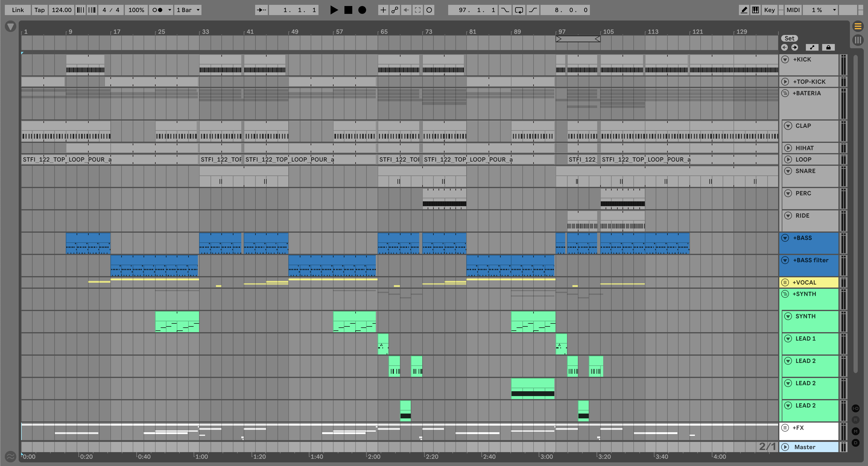The width and height of the screenshot is (868, 466).
Task: Select the 4 / 4 time signature field
Action: [111, 10]
